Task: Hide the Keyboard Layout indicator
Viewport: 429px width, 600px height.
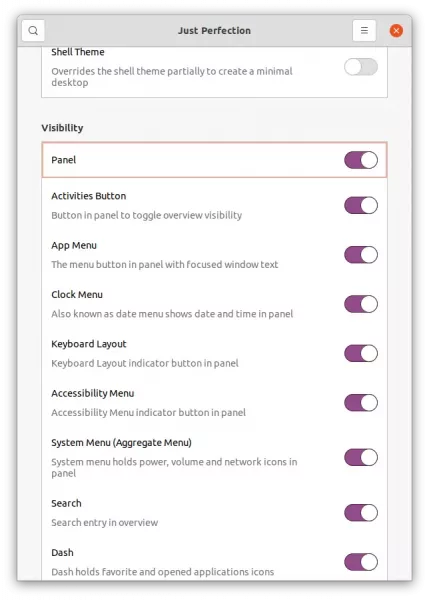Action: (360, 354)
